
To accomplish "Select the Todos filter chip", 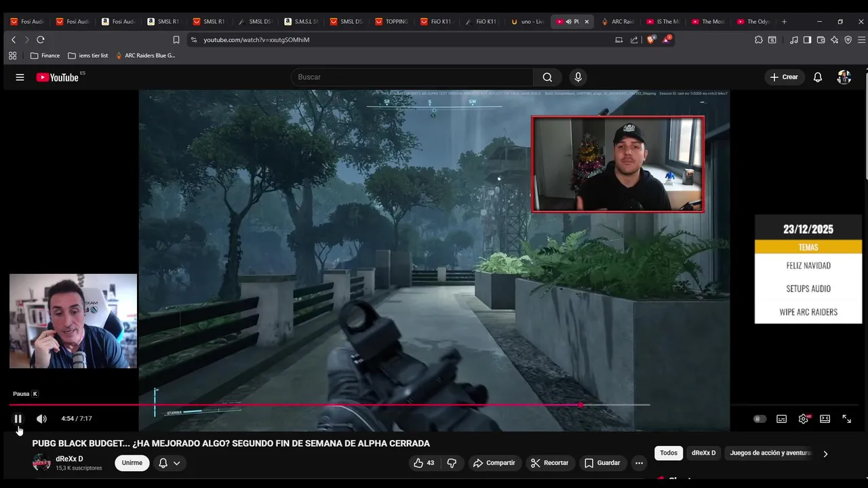I will pos(669,453).
